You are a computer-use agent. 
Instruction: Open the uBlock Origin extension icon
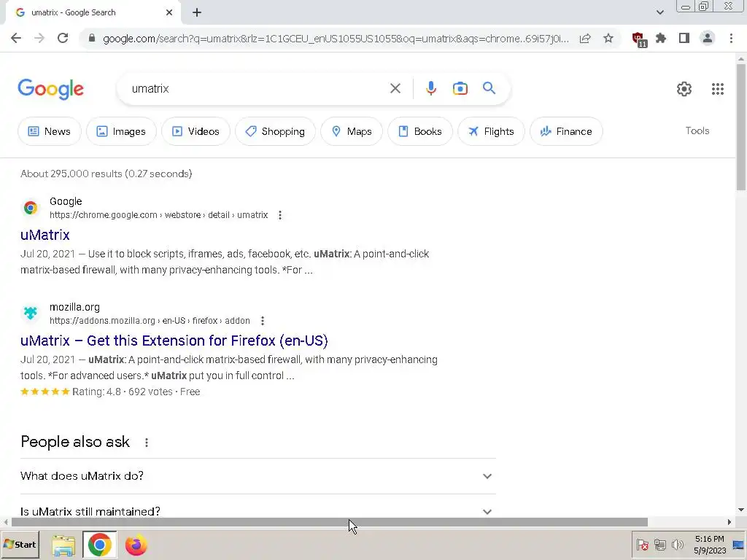(638, 39)
